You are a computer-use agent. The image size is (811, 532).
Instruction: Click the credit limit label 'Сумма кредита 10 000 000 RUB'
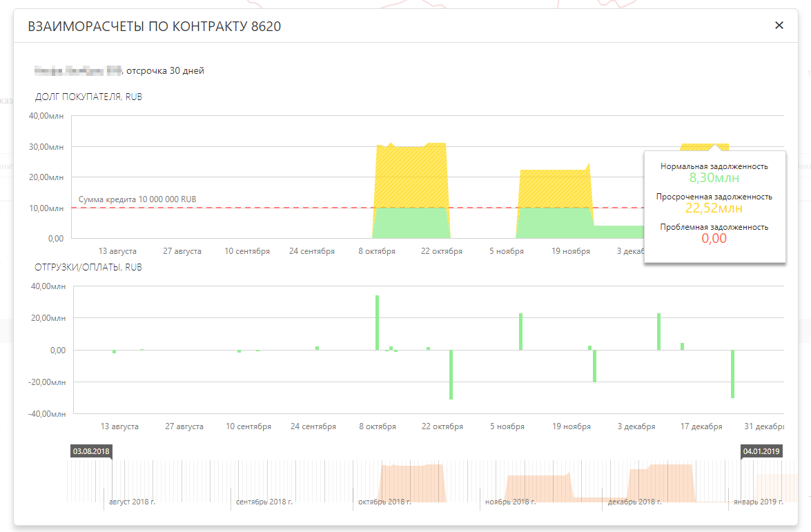pyautogui.click(x=137, y=199)
